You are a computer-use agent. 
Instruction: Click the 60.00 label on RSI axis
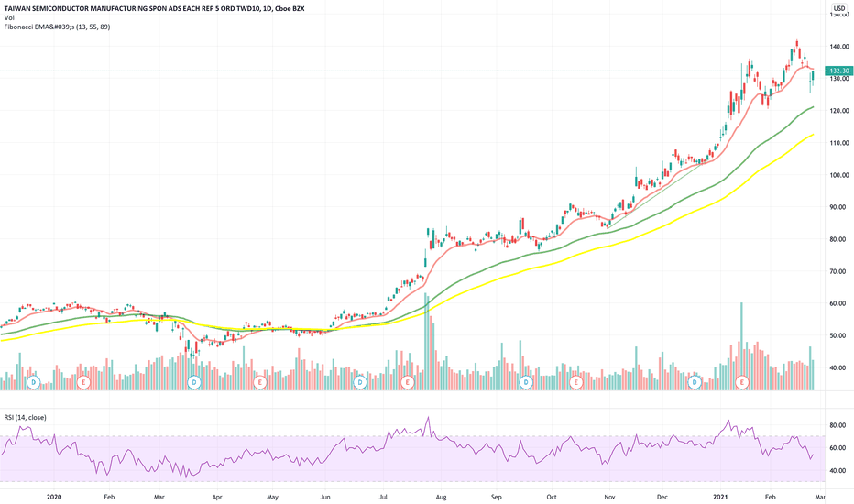pos(838,448)
